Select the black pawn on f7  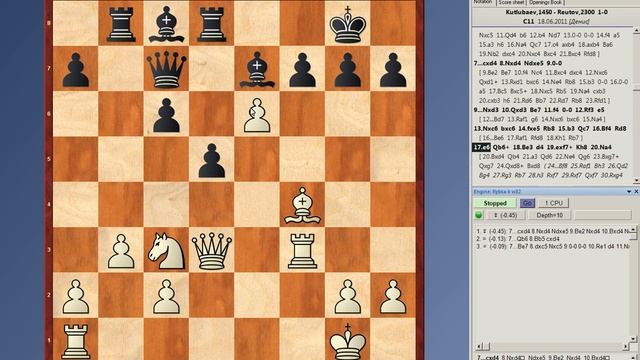tap(302, 70)
